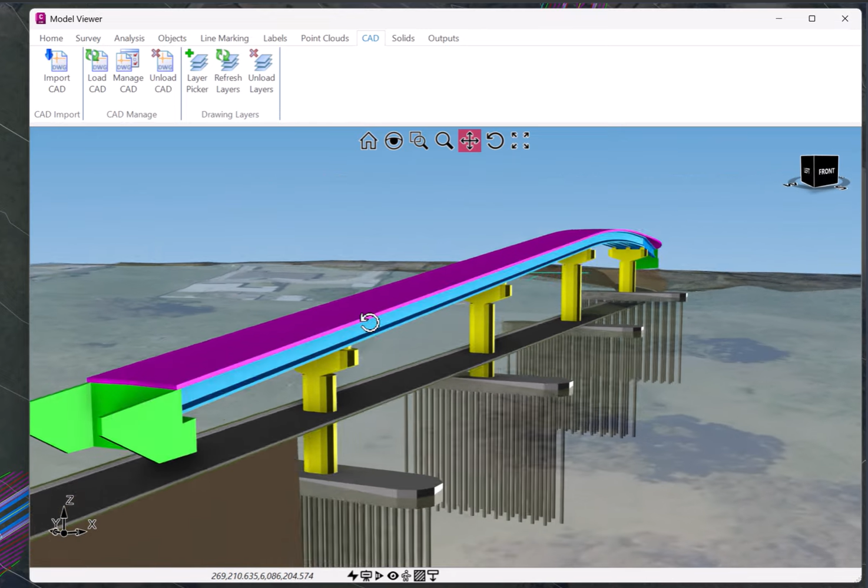Select the magnifier zoom tool
This screenshot has height=588, width=868.
444,141
